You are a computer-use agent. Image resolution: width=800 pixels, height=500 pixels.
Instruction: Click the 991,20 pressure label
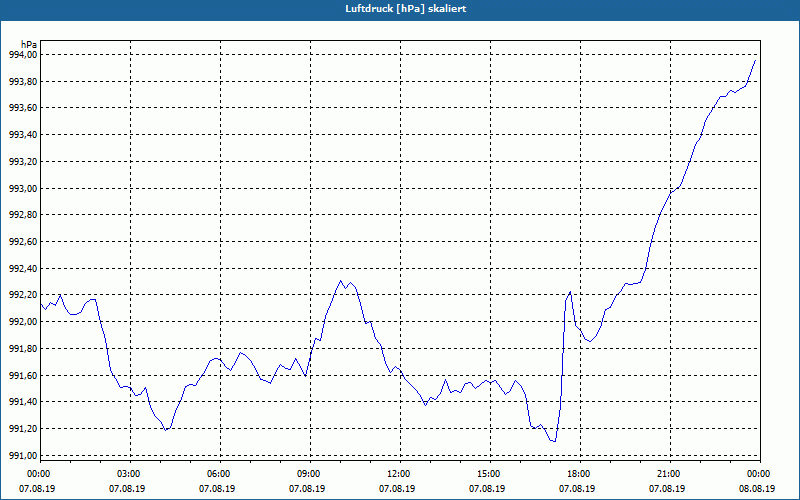point(23,429)
